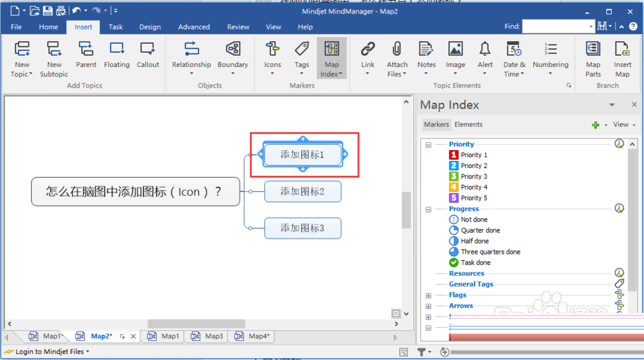Click the Help question mark icon

[633, 26]
